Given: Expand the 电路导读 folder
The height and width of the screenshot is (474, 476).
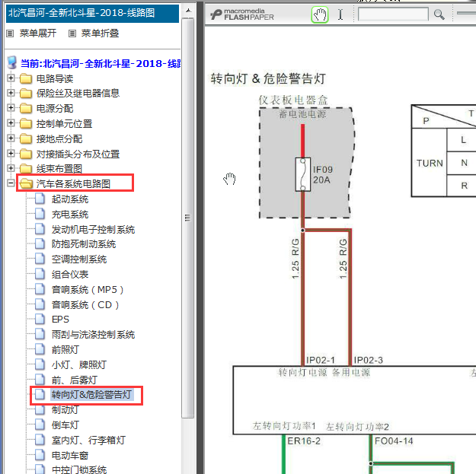Looking at the screenshot, I should tap(11, 78).
